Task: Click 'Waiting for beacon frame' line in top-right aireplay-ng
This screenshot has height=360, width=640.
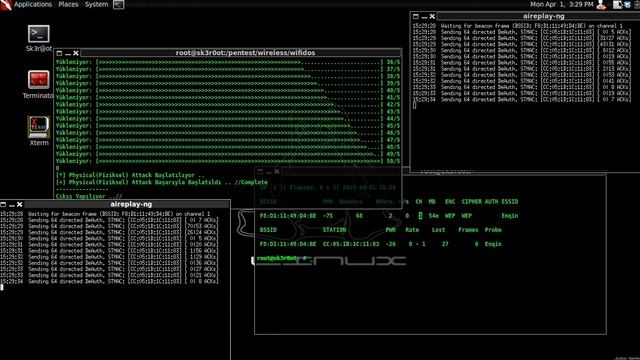Action: [x=518, y=26]
